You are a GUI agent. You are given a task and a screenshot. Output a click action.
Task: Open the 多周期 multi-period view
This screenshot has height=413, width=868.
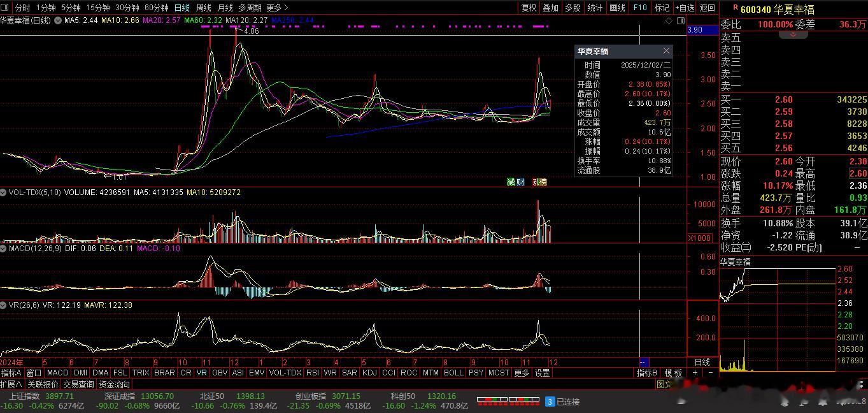(250, 8)
